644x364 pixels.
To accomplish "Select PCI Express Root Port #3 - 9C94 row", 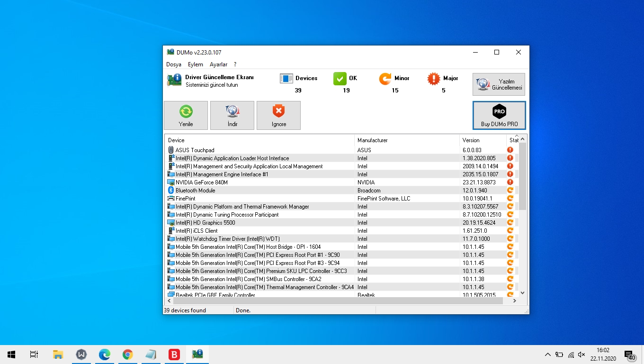I will (x=340, y=263).
